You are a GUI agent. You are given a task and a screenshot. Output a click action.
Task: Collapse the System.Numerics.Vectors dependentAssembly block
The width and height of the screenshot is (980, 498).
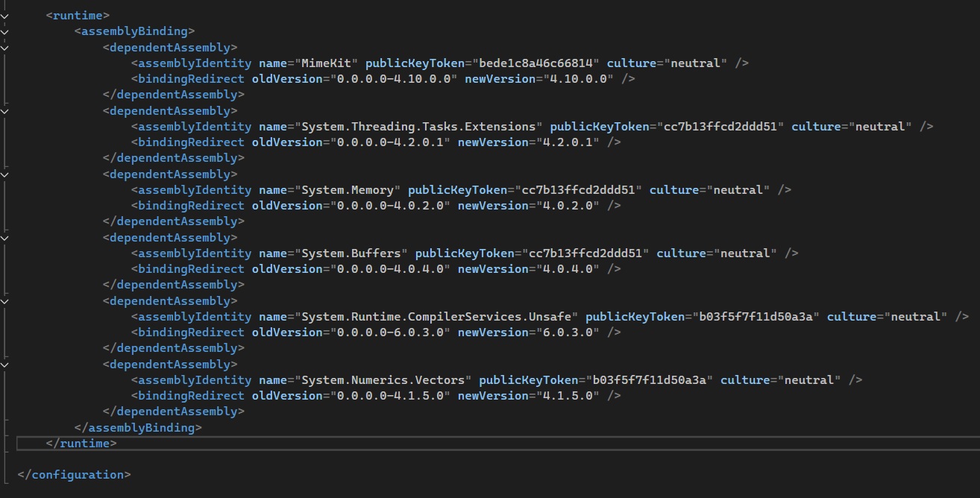pos(5,364)
